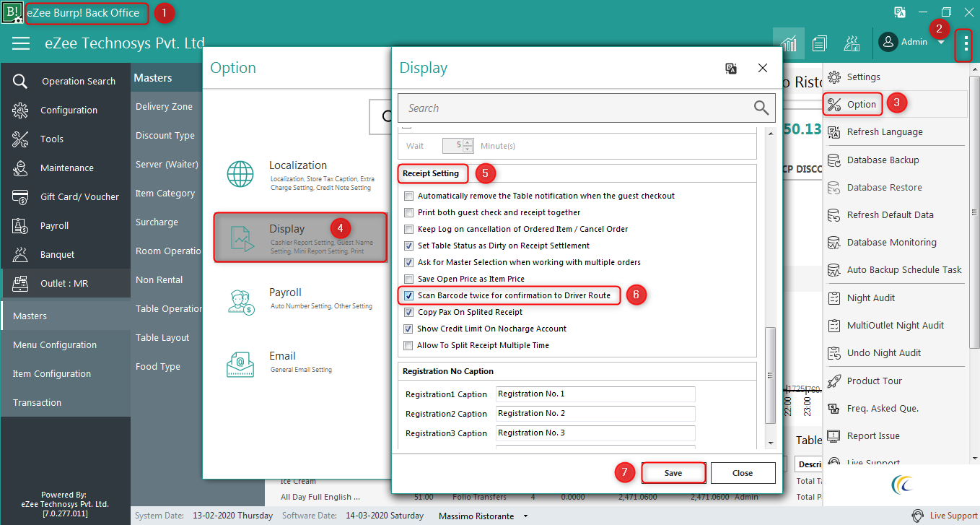Click the Settings gear icon in menu
The height and width of the screenshot is (525, 980).
[x=834, y=77]
